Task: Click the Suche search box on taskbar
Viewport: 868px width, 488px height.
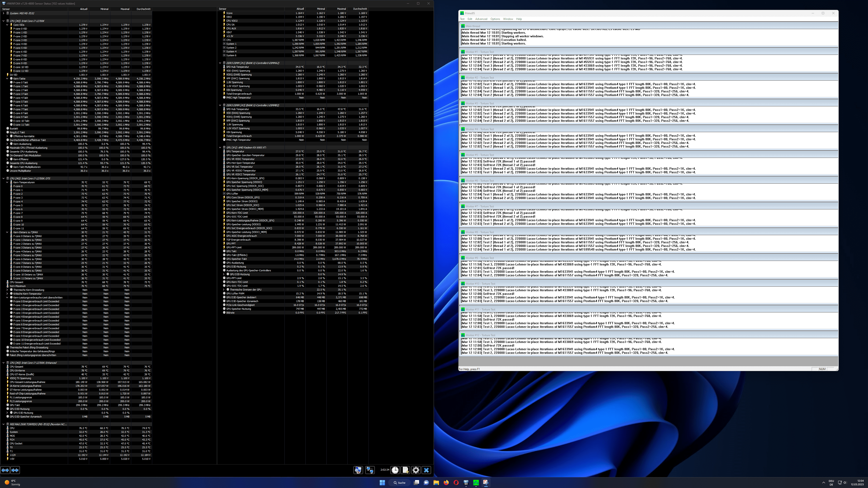Action: [x=399, y=483]
